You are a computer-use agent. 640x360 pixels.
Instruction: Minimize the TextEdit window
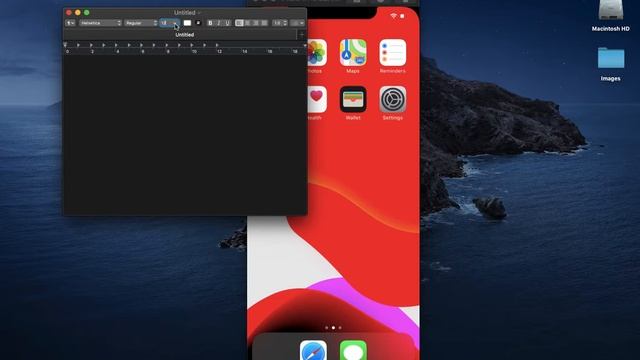[x=78, y=13]
